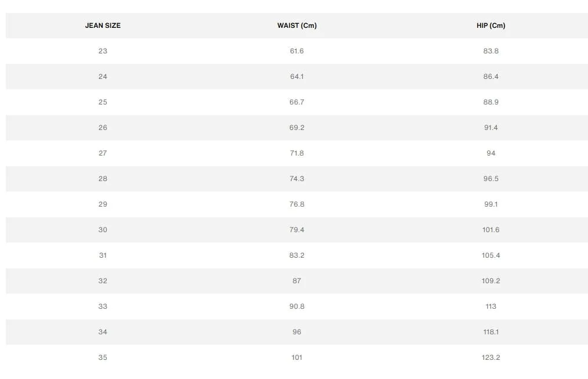Select hip value 88.9

click(x=491, y=102)
